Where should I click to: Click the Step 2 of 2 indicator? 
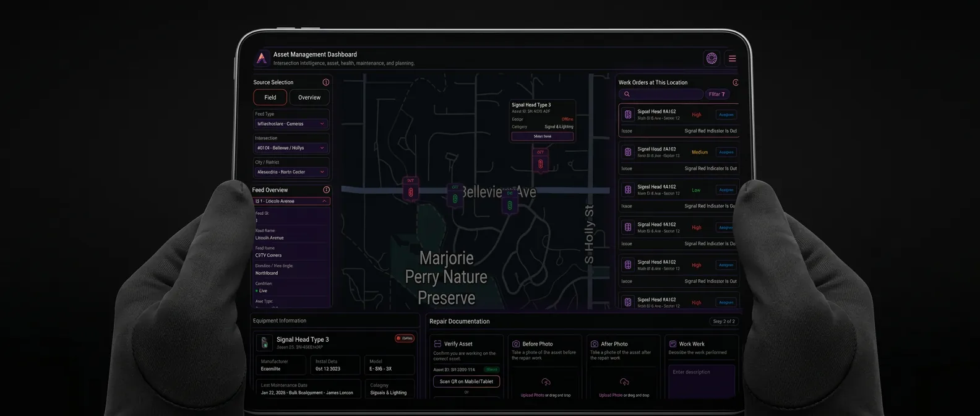[724, 322]
